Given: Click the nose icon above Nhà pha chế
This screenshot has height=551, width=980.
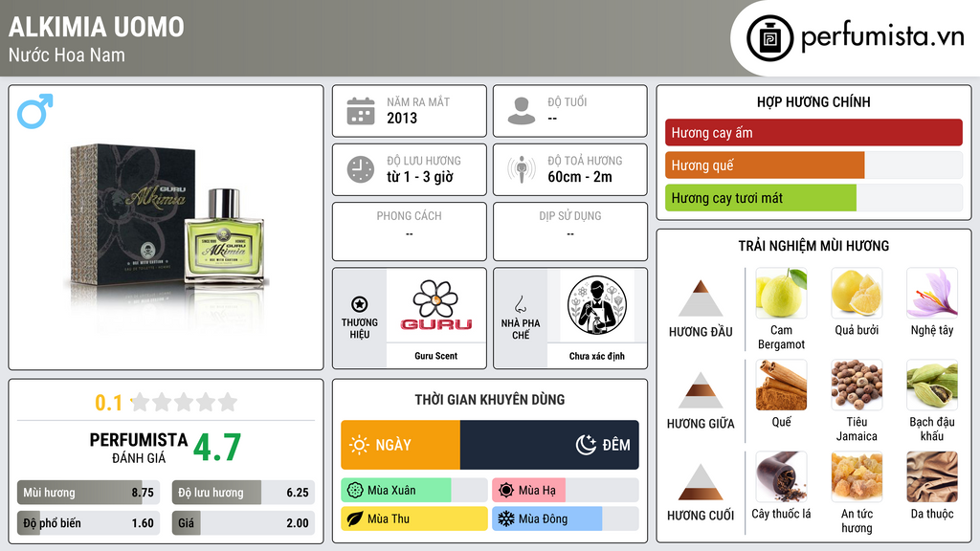Looking at the screenshot, I should pos(520,304).
